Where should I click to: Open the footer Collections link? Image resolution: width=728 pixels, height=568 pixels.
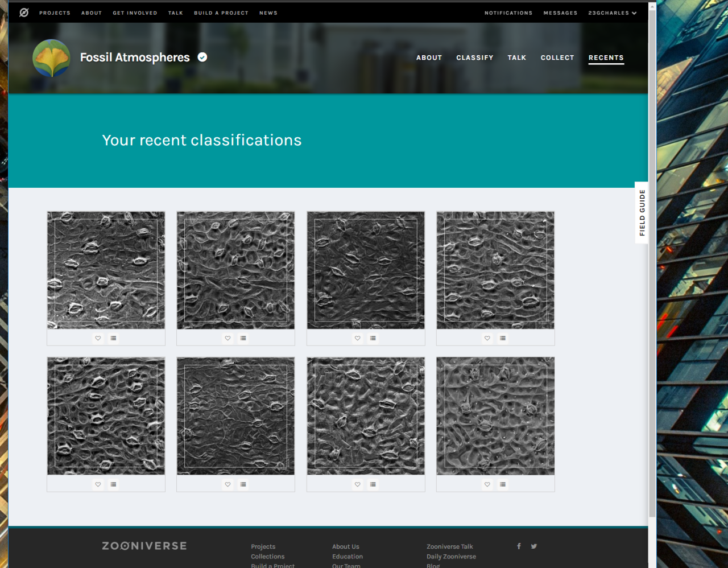point(268,557)
